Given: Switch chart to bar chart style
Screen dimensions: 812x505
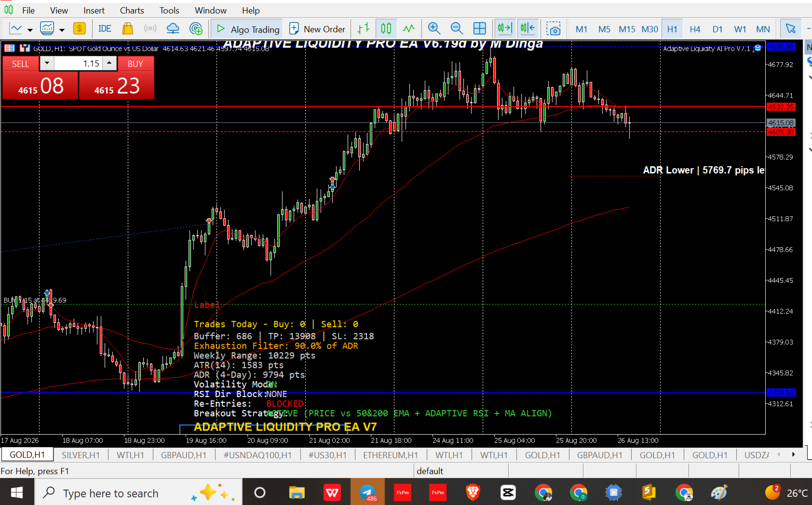Looking at the screenshot, I should 364,29.
